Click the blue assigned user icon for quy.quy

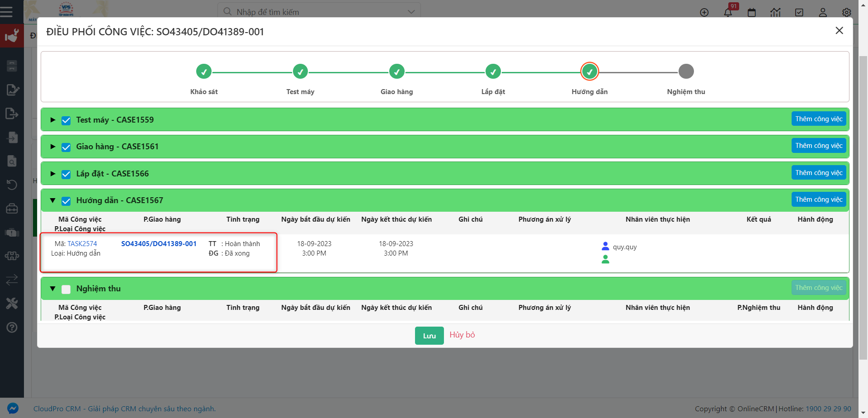click(605, 247)
